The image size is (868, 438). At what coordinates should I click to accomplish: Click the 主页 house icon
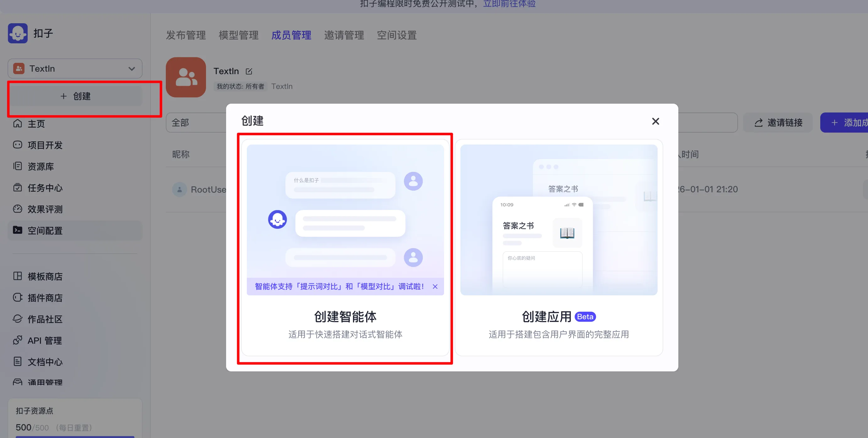[x=18, y=123]
